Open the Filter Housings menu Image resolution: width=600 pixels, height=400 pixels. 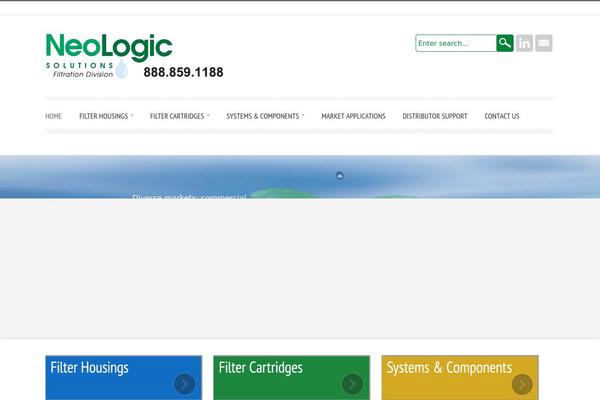click(x=103, y=116)
